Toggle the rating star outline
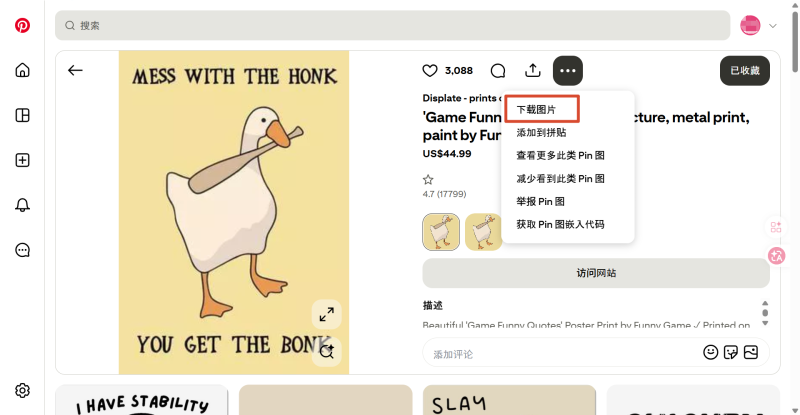800x415 pixels. [428, 180]
